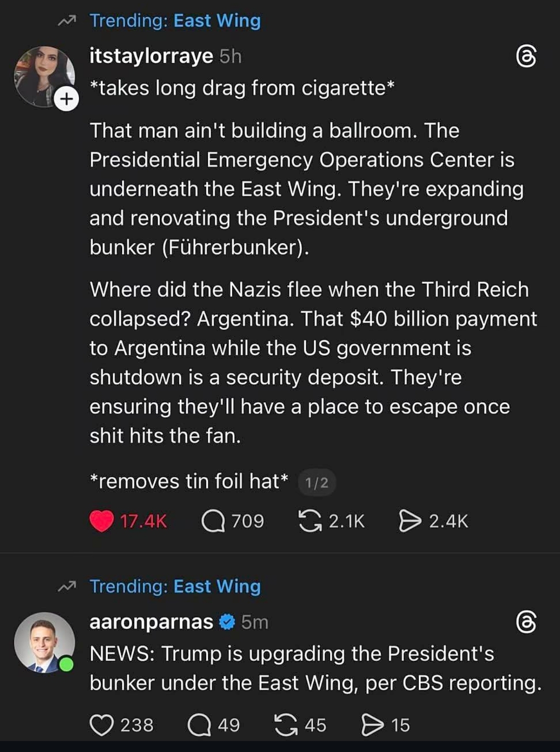Viewport: 560px width, 752px height.
Task: Send aaronparnas's post using share icon
Action: pyautogui.click(x=372, y=725)
